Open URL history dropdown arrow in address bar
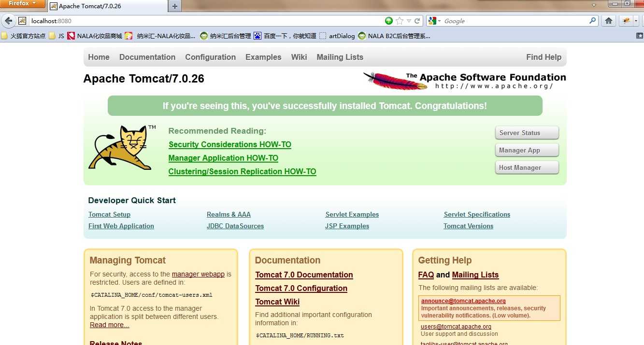Image resolution: width=644 pixels, height=345 pixels. click(x=409, y=21)
